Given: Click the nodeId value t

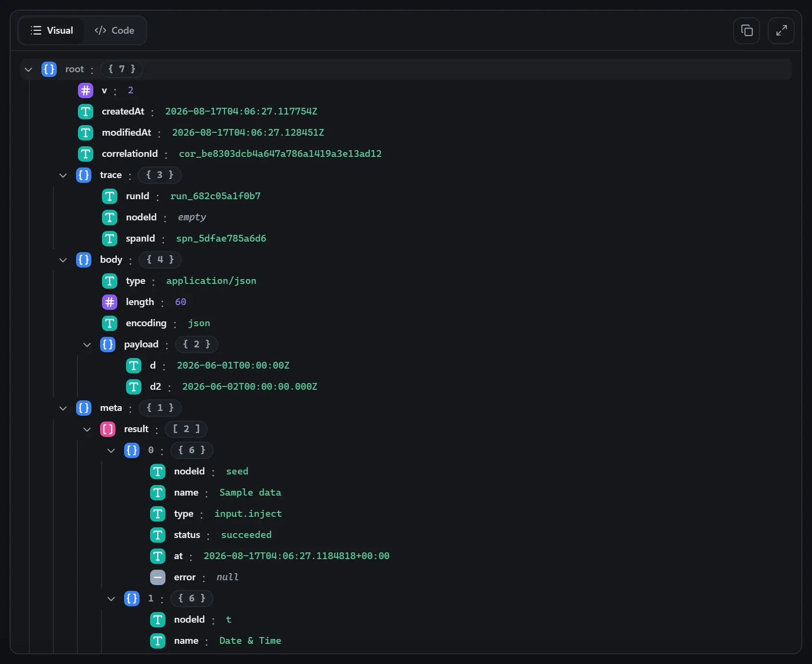Looking at the screenshot, I should [228, 620].
